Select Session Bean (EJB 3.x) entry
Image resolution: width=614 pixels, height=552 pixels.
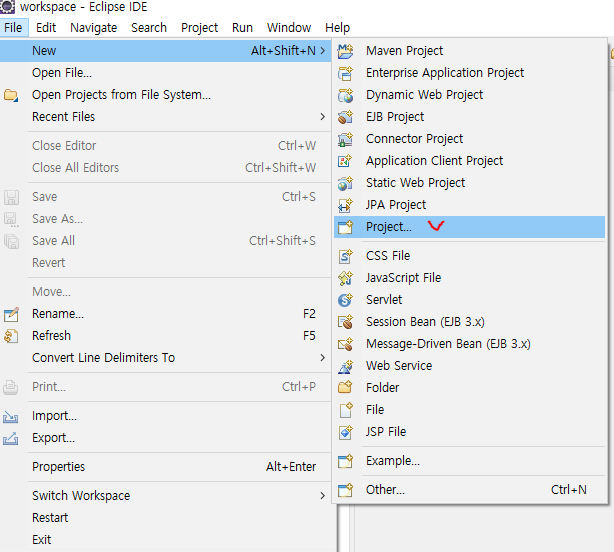click(470, 322)
